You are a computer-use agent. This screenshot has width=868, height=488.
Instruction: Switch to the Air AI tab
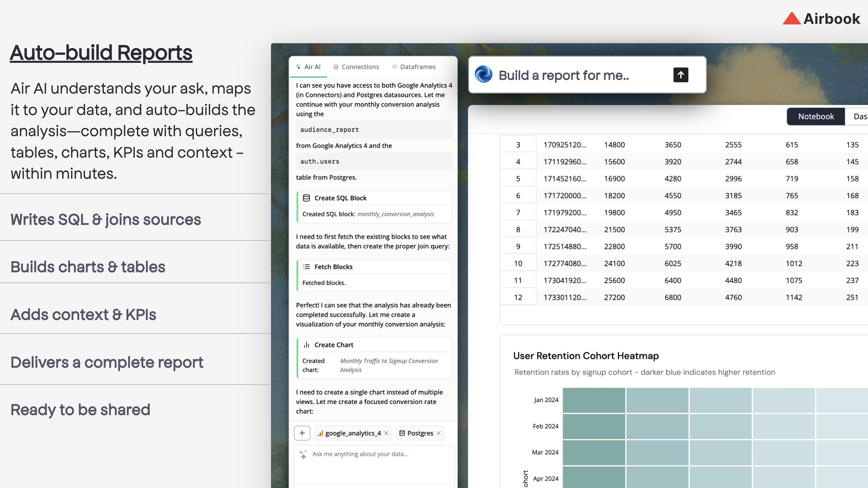click(x=308, y=67)
